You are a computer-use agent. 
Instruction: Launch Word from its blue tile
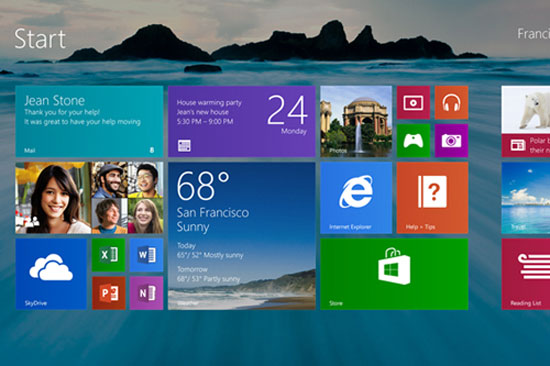pyautogui.click(x=146, y=255)
